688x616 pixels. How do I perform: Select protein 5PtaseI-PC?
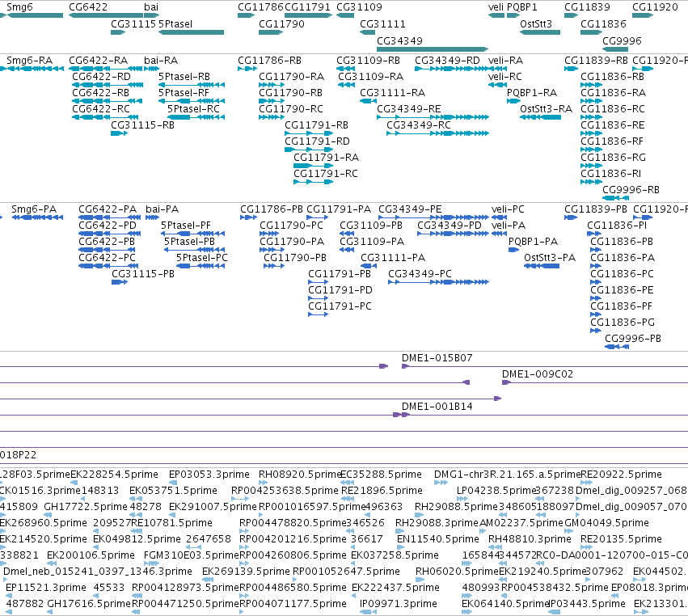[202, 258]
